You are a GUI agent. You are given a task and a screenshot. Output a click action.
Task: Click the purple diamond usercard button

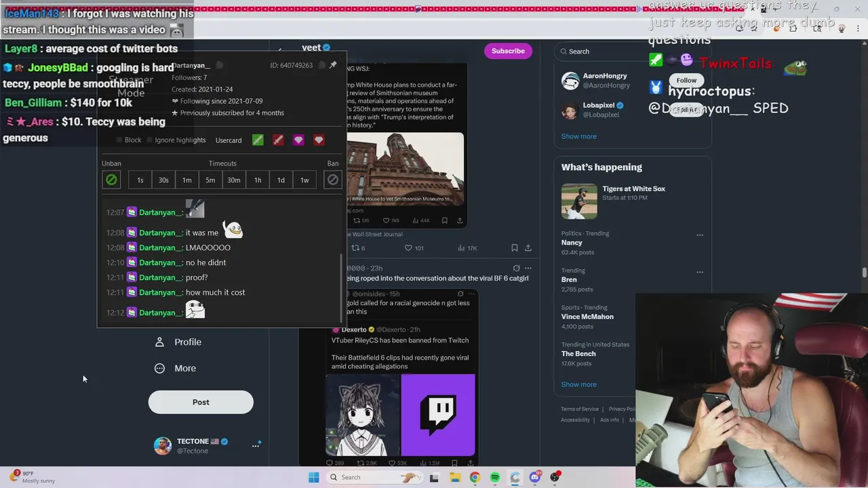pos(298,140)
